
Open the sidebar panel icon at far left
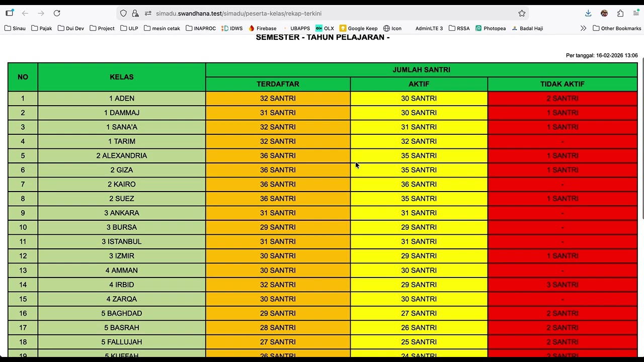point(10,13)
